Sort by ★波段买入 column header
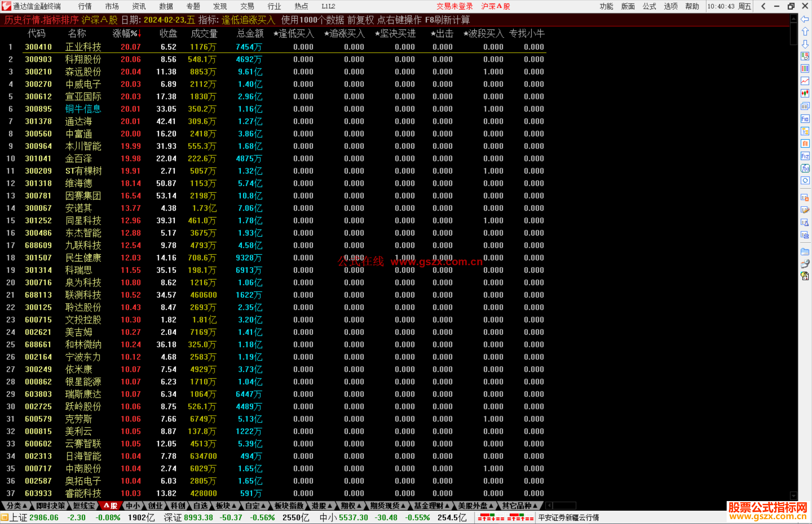The height and width of the screenshot is (524, 812). pyautogui.click(x=484, y=34)
